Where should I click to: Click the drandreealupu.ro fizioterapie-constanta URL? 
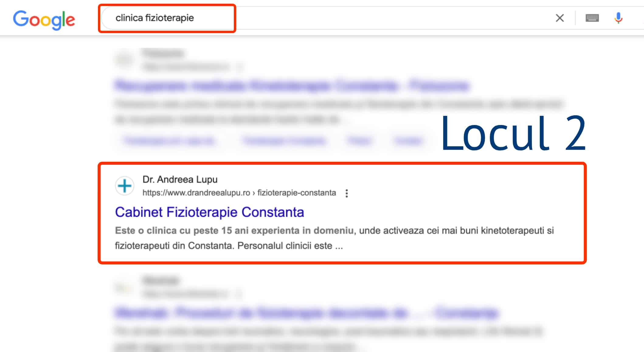pyautogui.click(x=239, y=193)
